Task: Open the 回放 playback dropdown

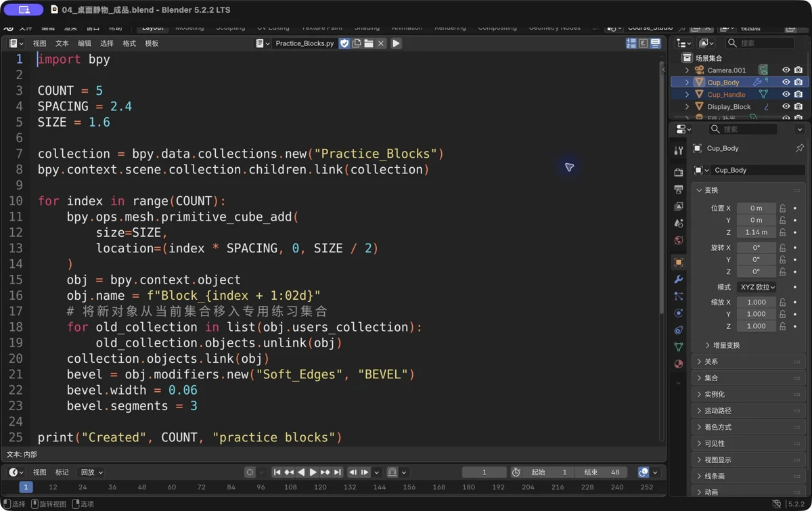Action: (91, 472)
